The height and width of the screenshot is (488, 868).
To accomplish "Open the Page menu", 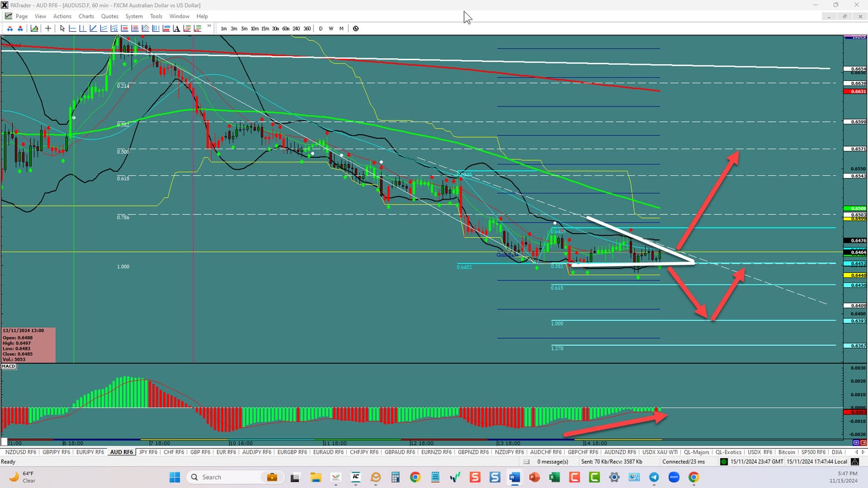I will coord(22,16).
